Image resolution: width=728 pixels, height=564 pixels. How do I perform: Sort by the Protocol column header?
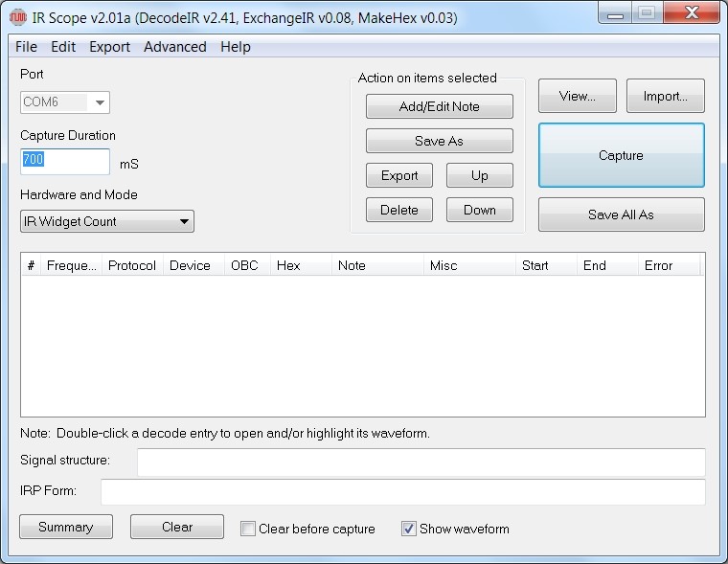132,265
